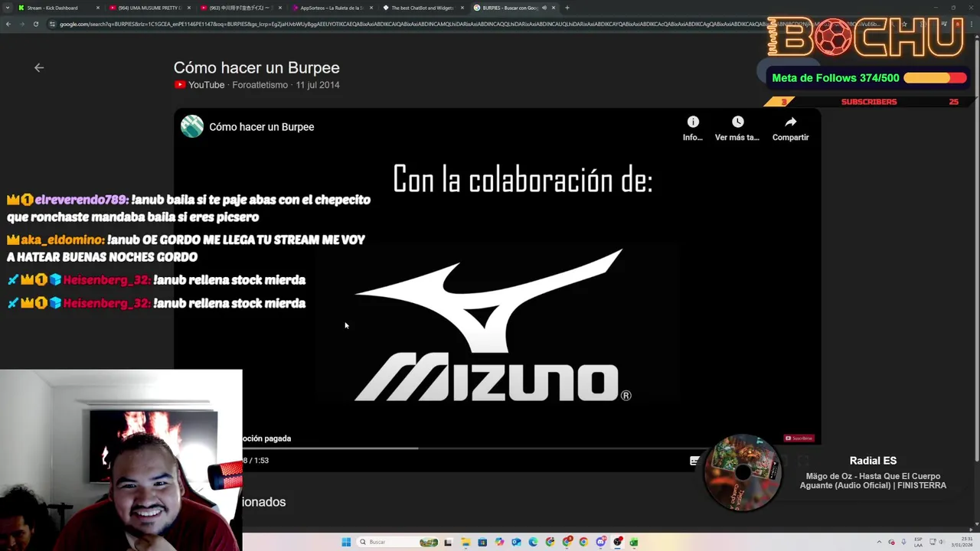Open the green Excel icon on the taskbar
Image resolution: width=980 pixels, height=551 pixels.
[633, 542]
